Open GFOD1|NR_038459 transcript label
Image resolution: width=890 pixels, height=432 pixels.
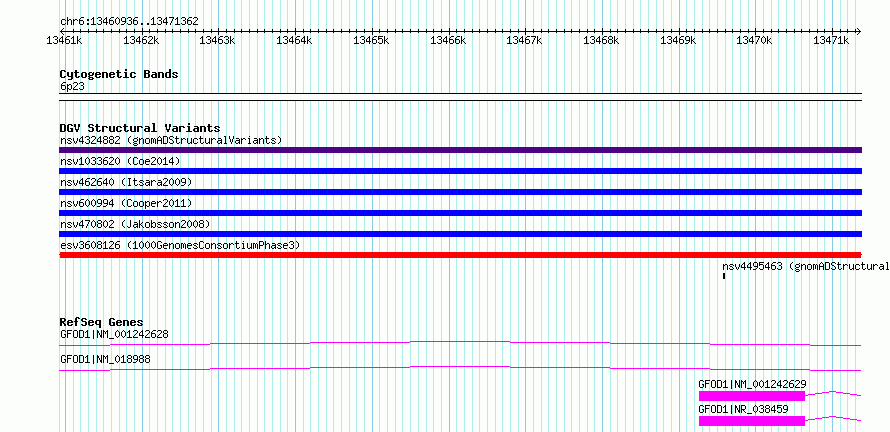pos(743,409)
